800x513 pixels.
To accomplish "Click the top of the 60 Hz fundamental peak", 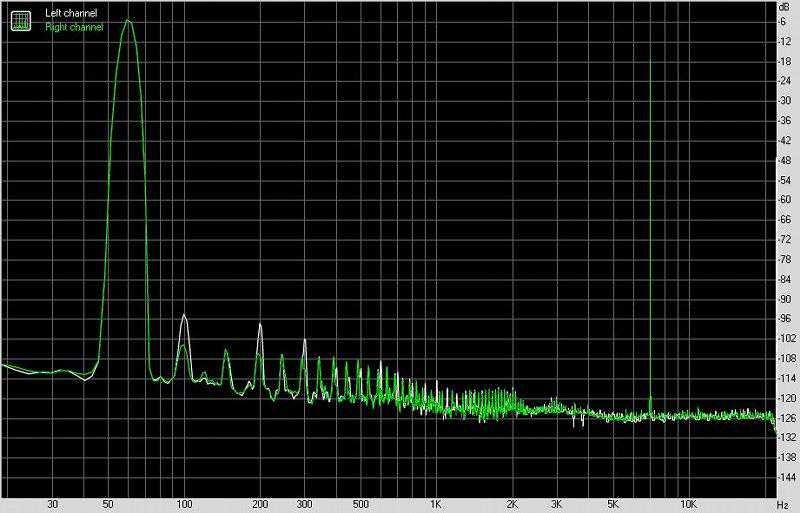I will tap(127, 20).
